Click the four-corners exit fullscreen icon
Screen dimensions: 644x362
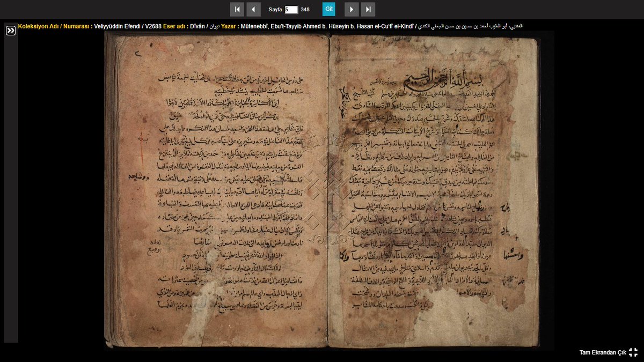click(x=634, y=353)
